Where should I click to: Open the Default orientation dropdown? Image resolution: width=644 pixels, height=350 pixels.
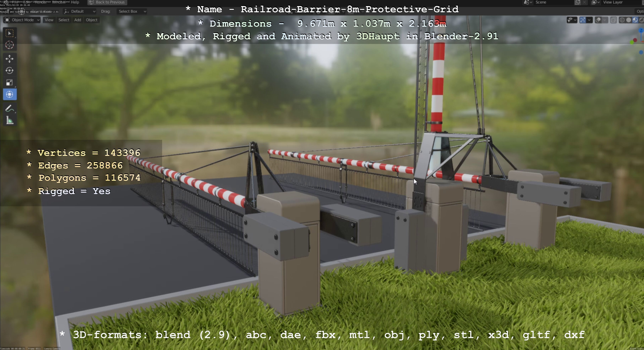80,11
